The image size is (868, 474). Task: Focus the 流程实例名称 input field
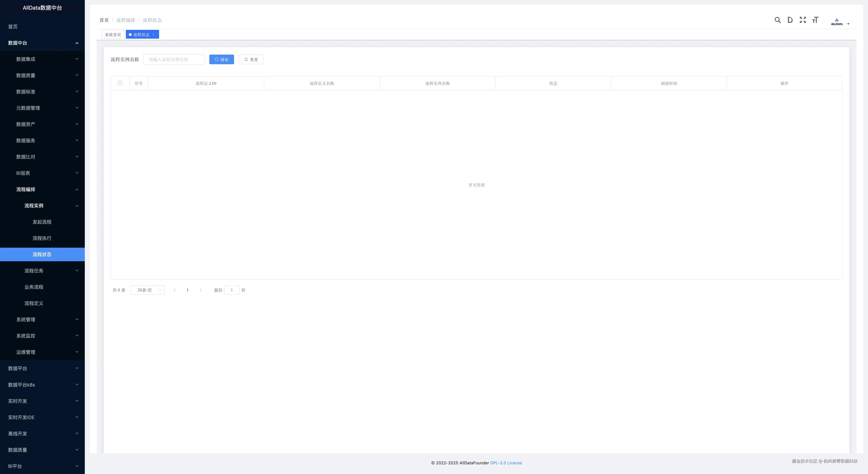click(x=174, y=60)
